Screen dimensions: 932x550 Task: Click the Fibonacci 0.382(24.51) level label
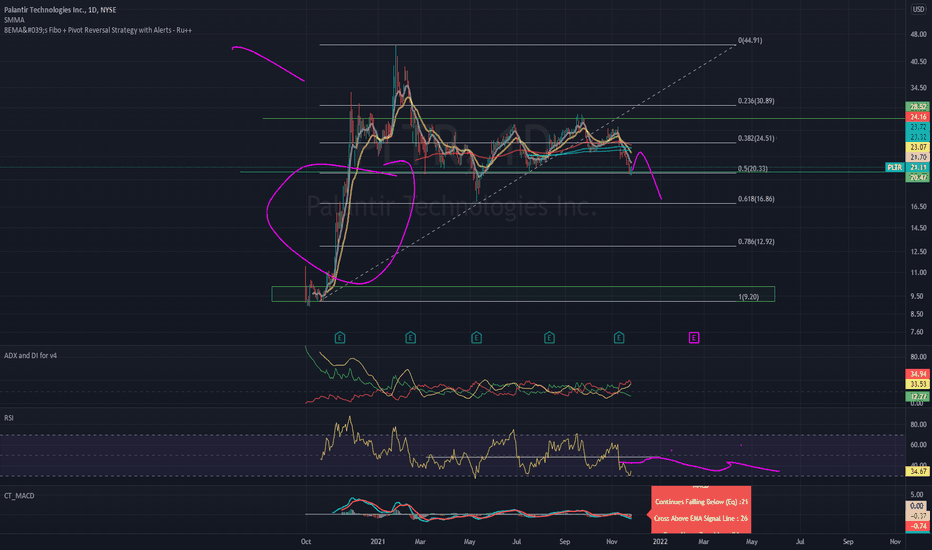(756, 139)
